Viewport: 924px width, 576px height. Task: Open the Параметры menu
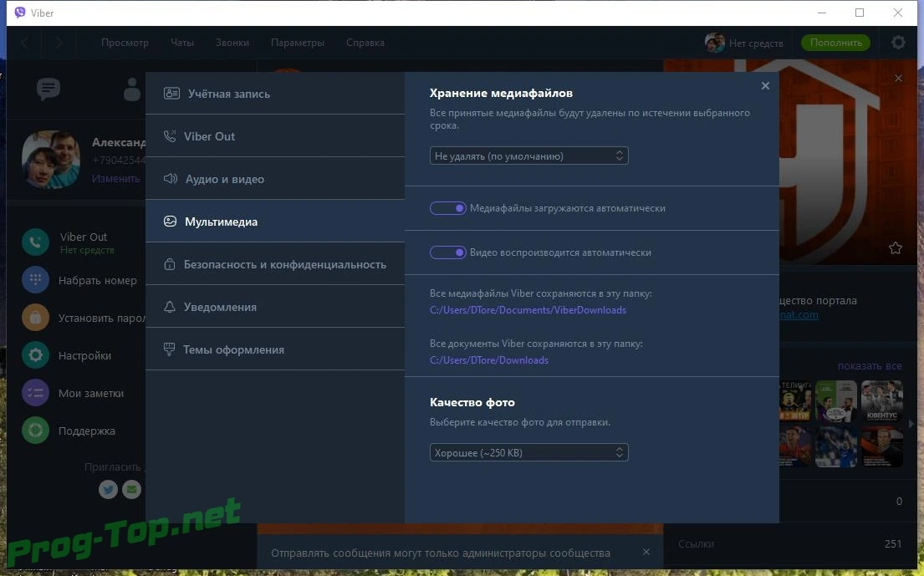298,43
